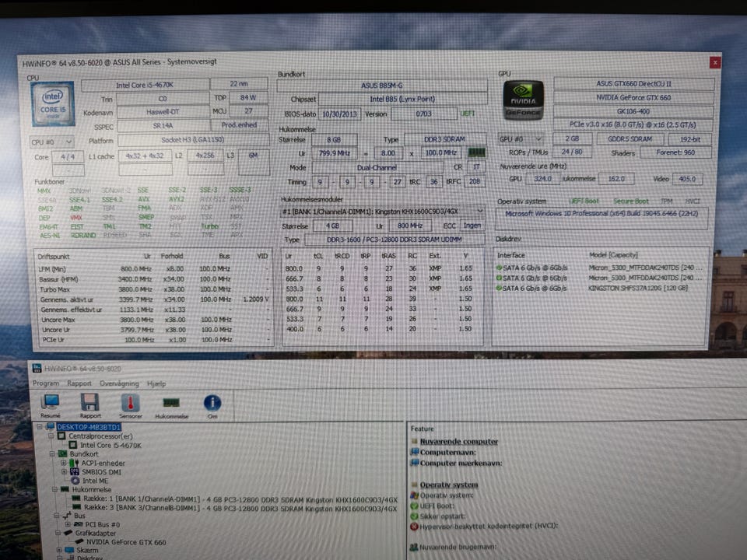Image resolution: width=747 pixels, height=560 pixels.
Task: Click the Uncore Max row
Action: tap(153, 320)
